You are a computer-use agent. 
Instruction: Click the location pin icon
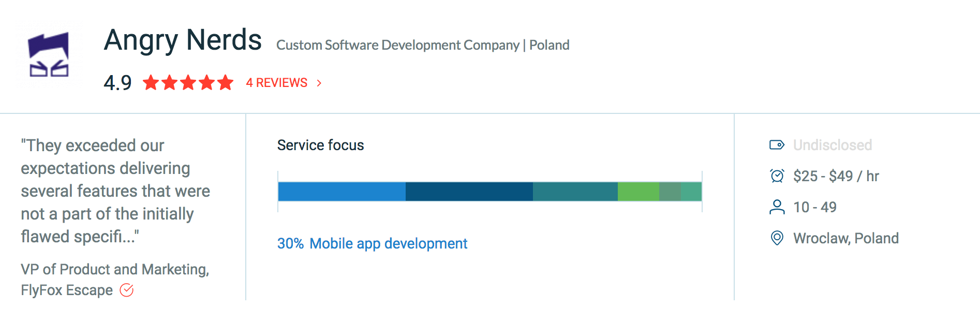pyautogui.click(x=777, y=238)
